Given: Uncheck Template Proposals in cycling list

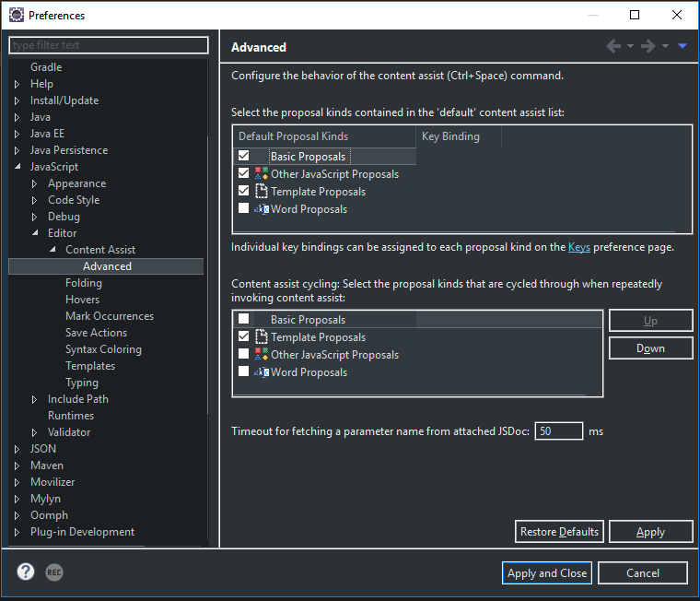Looking at the screenshot, I should [244, 336].
